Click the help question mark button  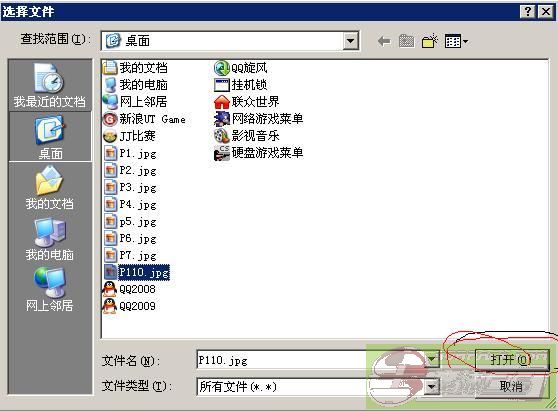coord(528,12)
